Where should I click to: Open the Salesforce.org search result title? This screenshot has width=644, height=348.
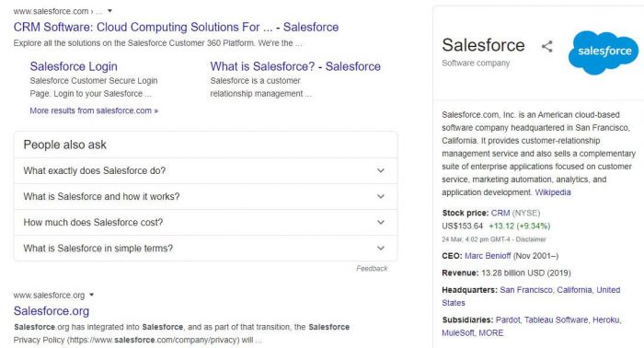pyautogui.click(x=52, y=311)
